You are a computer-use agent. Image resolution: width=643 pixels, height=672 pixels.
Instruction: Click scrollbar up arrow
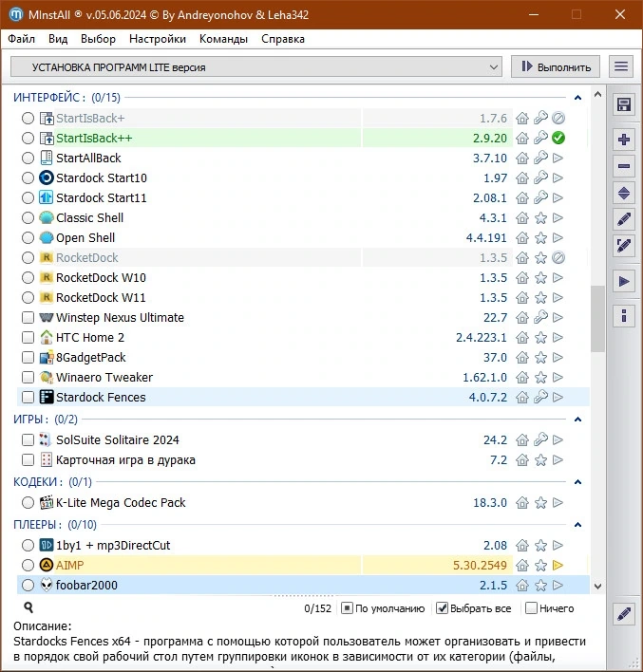(597, 95)
